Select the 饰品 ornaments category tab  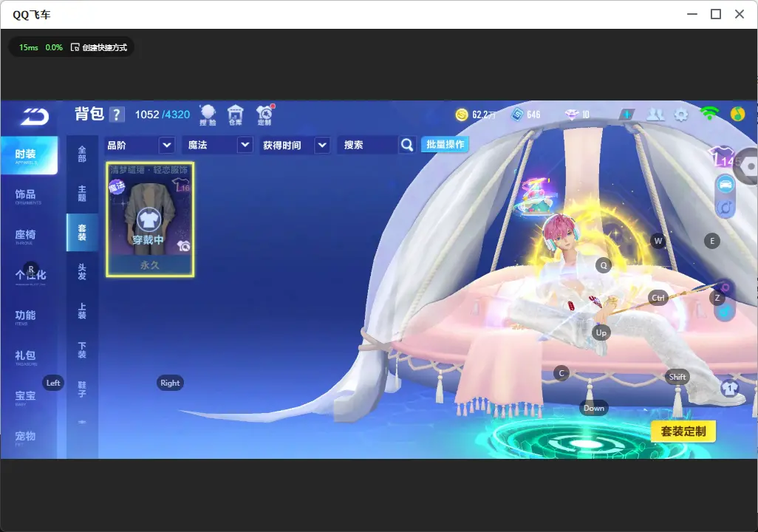point(29,195)
